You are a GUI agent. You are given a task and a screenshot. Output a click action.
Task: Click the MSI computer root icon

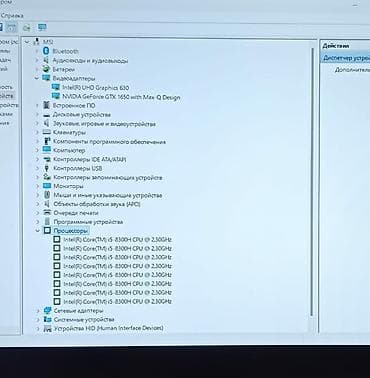pos(37,42)
